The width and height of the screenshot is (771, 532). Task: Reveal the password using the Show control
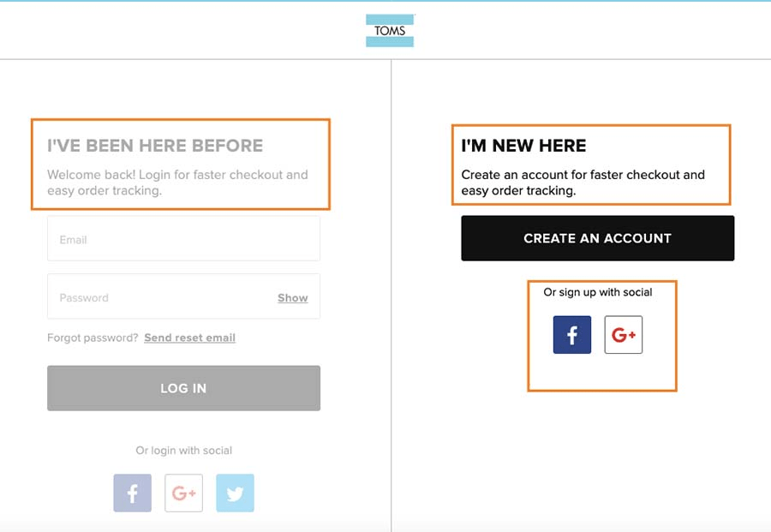click(x=292, y=297)
